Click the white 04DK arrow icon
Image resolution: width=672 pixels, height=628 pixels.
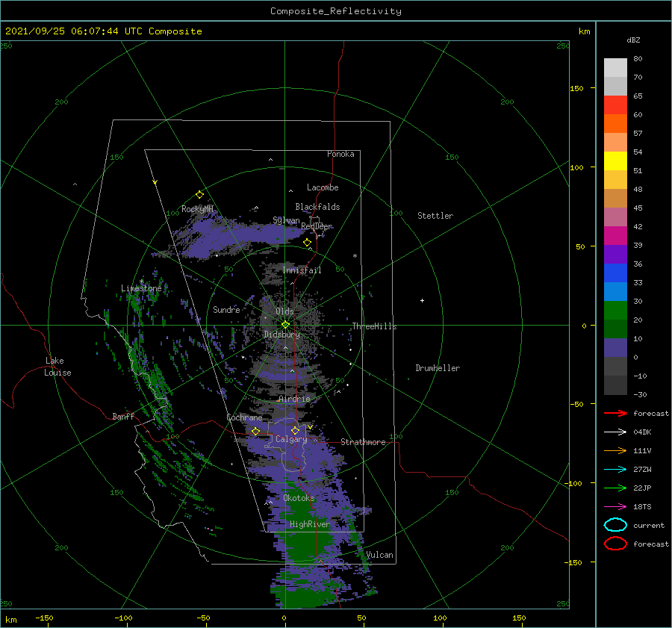pos(615,432)
